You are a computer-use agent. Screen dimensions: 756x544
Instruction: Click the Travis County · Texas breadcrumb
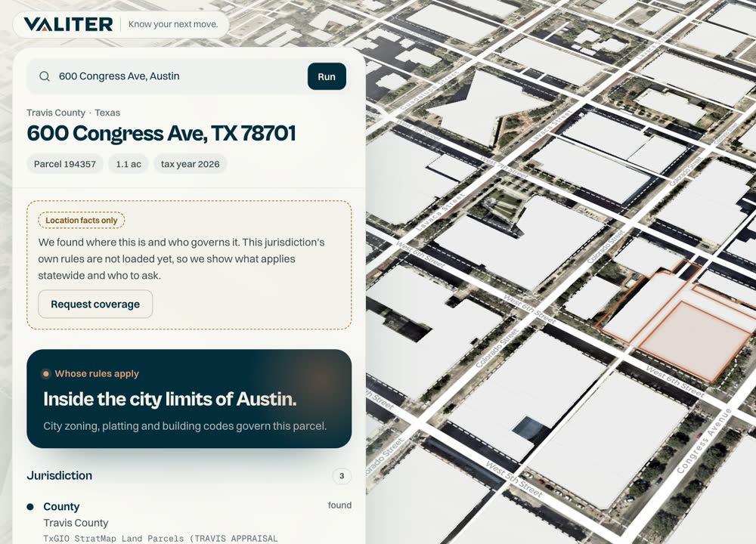click(x=73, y=113)
